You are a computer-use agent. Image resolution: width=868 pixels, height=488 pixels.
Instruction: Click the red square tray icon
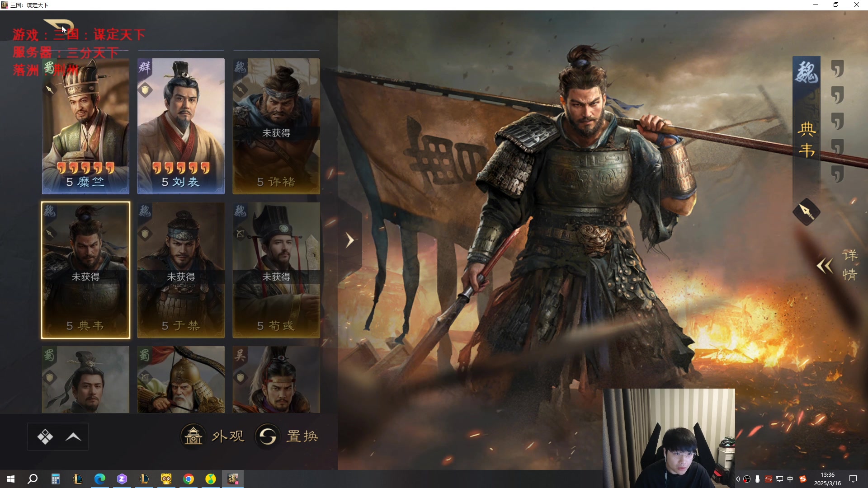769,479
